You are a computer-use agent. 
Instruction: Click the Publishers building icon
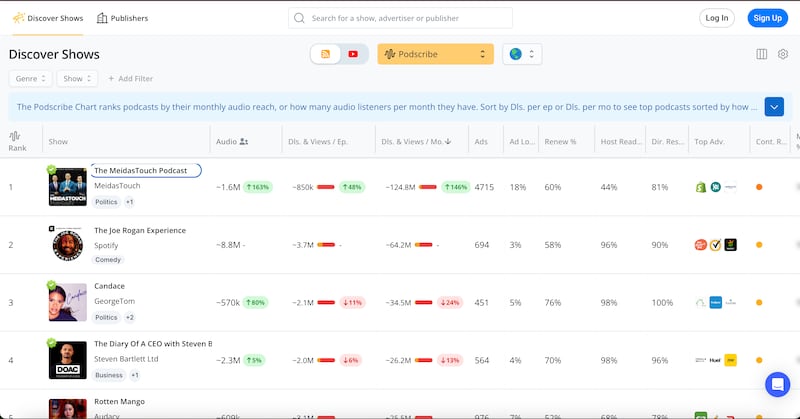pyautogui.click(x=102, y=18)
